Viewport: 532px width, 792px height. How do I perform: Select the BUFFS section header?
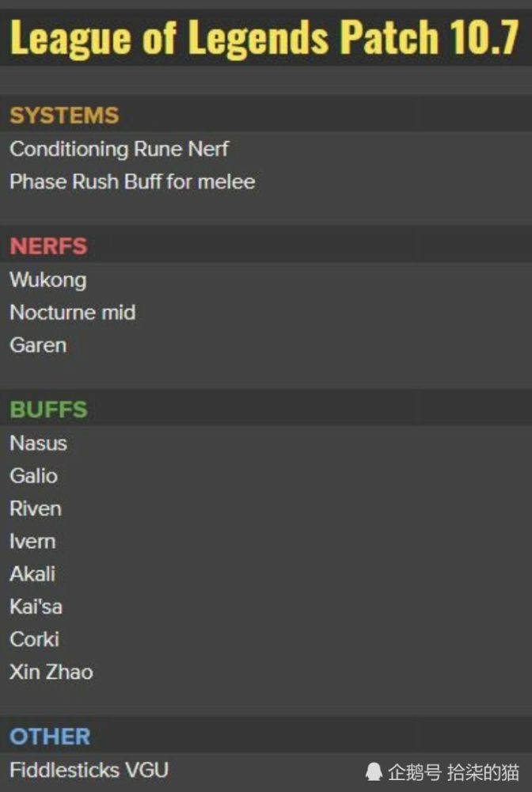pyautogui.click(x=48, y=409)
